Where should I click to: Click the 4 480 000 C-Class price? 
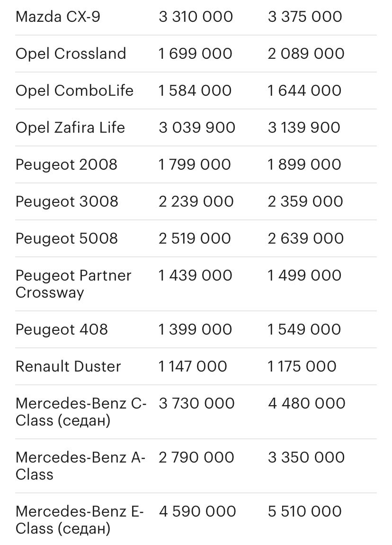pyautogui.click(x=307, y=403)
